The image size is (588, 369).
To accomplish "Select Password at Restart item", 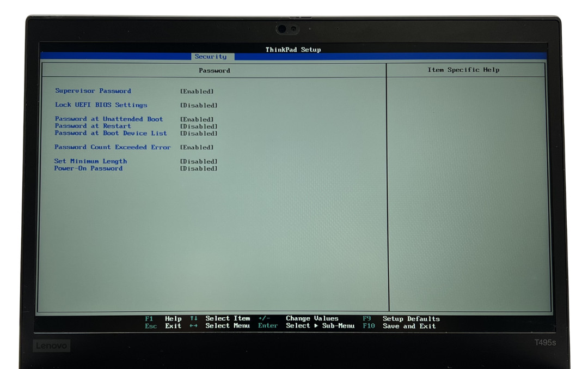I will (x=93, y=126).
